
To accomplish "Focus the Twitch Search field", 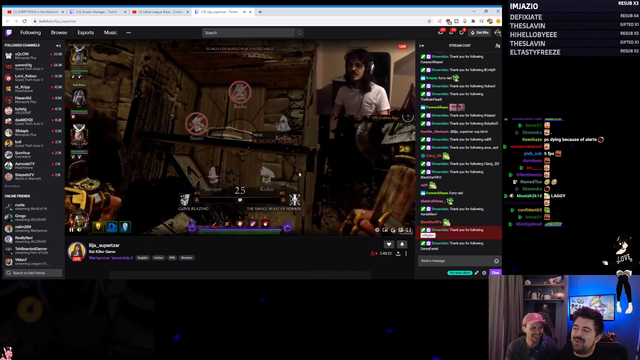I will click(x=249, y=33).
